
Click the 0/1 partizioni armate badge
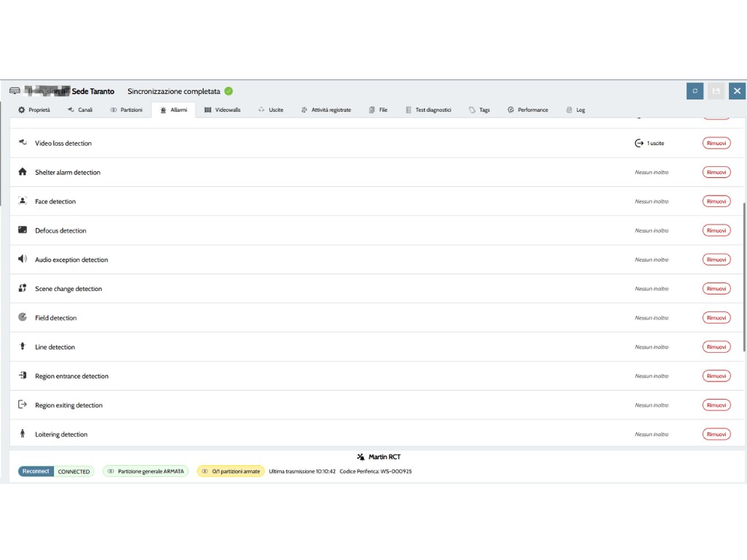[x=231, y=471]
